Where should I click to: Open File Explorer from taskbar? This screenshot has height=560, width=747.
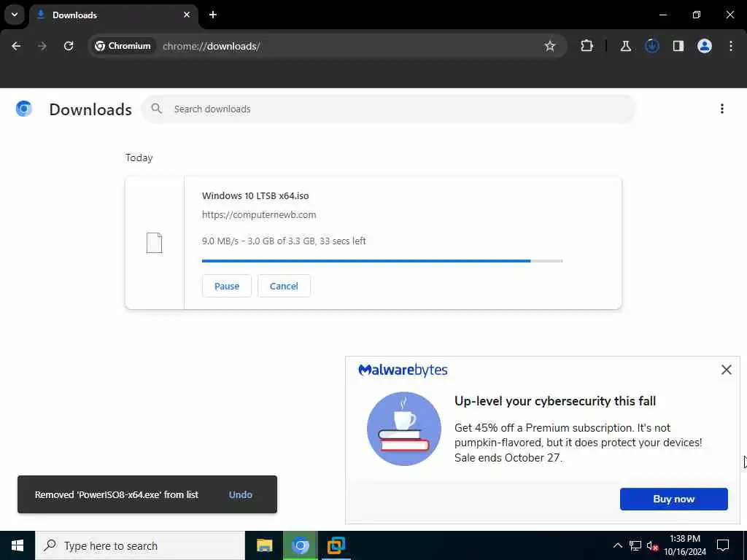(x=264, y=545)
